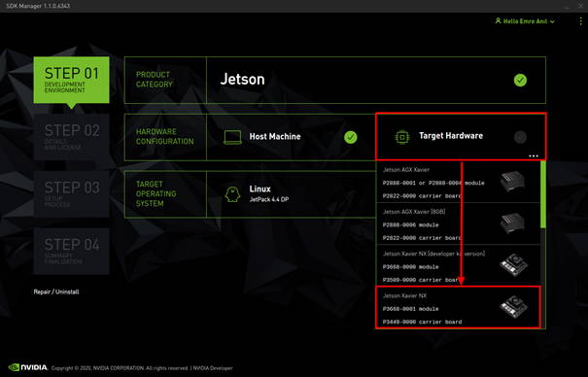The image size is (588, 377).
Task: Open the NVIDIA Developer link in footer
Action: coord(213,368)
